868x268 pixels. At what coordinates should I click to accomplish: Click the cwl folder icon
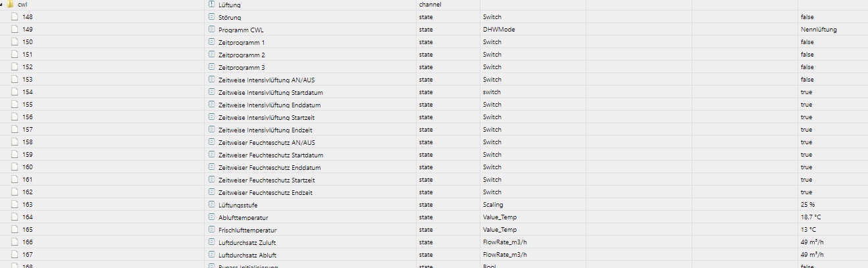coord(11,4)
